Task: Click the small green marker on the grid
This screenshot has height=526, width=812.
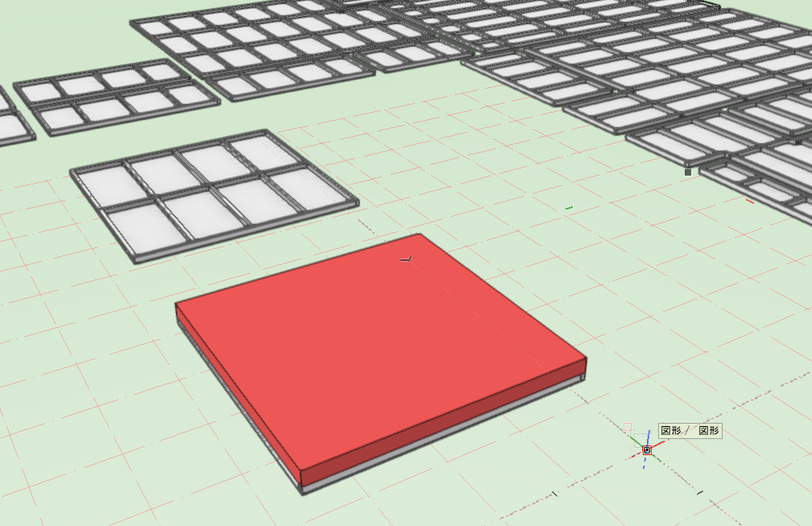Action: pyautogui.click(x=569, y=208)
